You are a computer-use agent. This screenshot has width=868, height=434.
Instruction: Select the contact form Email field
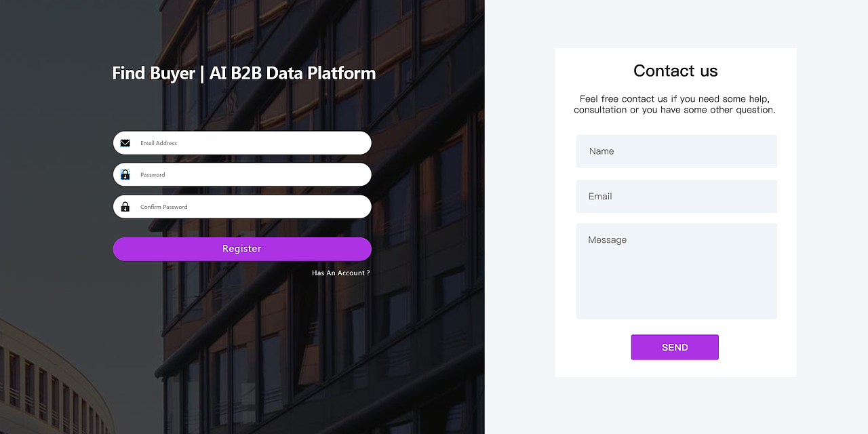(x=676, y=197)
